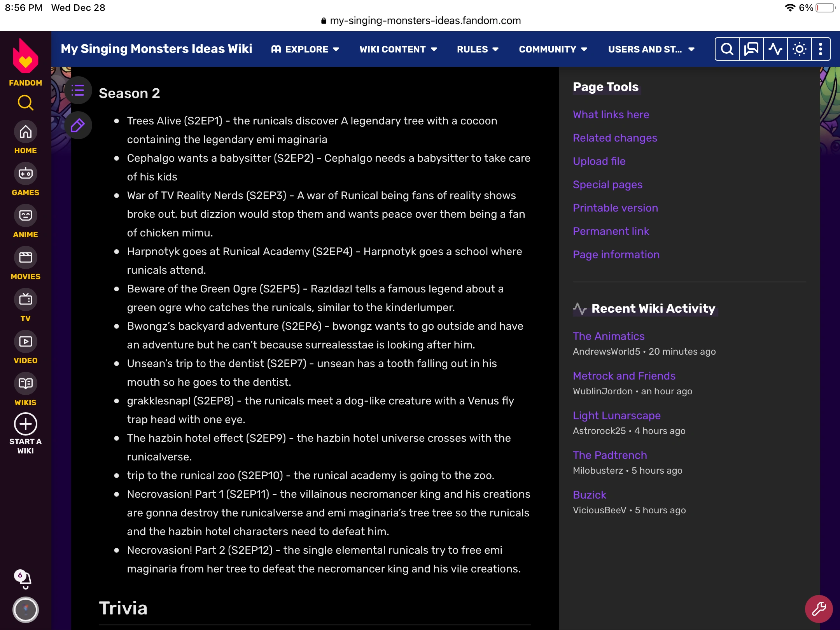Toggle light/dark theme sun icon
The height and width of the screenshot is (630, 840).
[x=799, y=49]
